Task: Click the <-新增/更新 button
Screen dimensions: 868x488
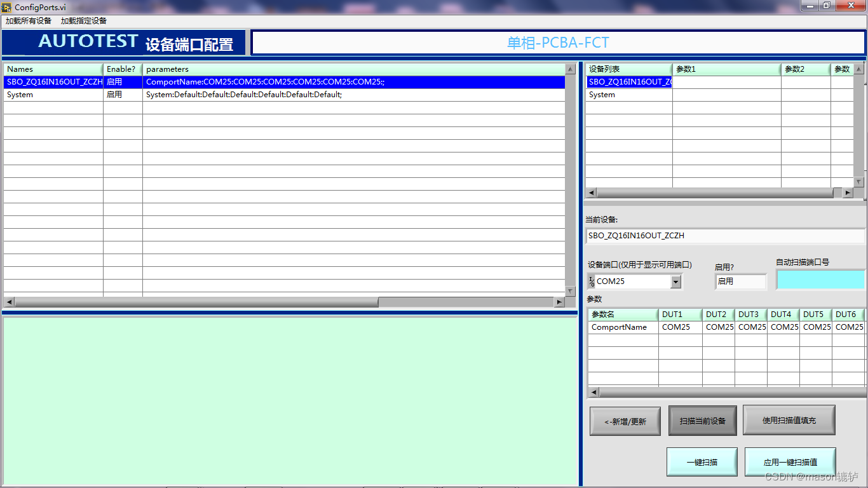Action: pos(625,421)
